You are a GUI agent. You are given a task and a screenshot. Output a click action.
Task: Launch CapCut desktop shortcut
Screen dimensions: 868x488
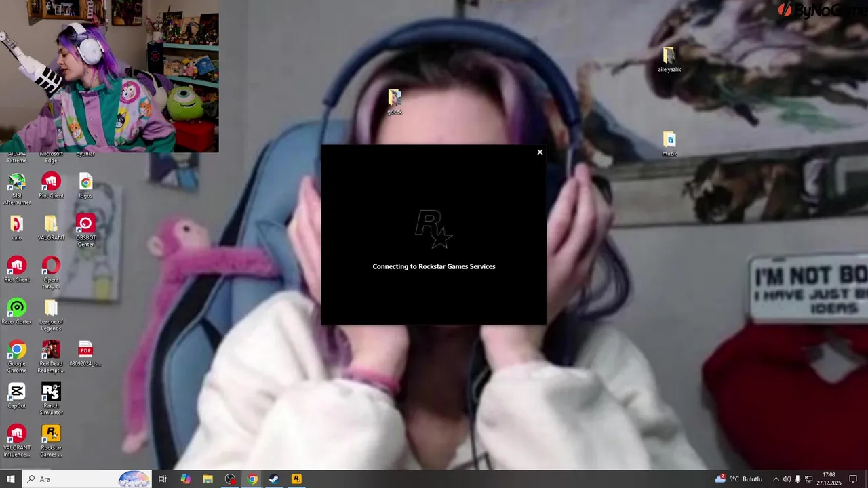(x=17, y=396)
